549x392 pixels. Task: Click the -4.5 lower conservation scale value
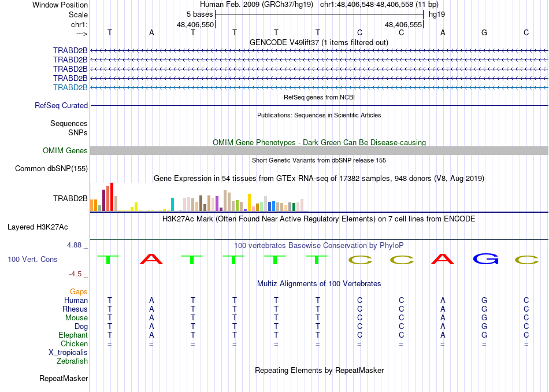75,274
